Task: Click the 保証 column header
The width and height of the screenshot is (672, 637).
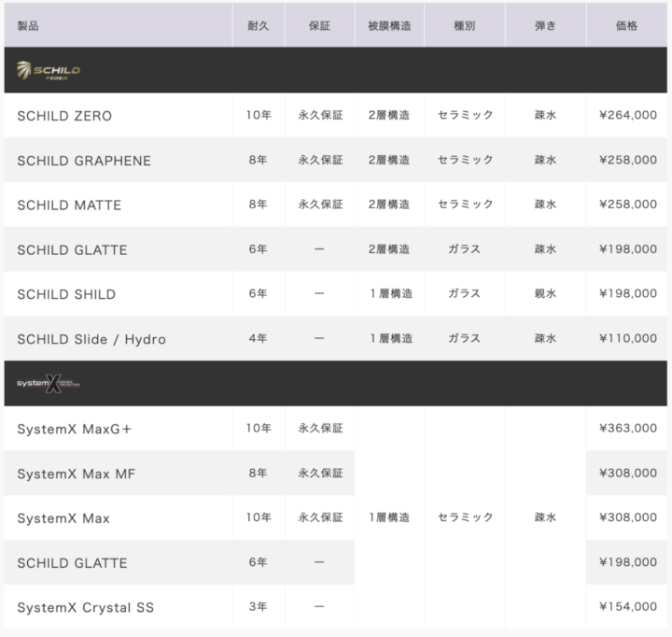Action: coord(320,26)
